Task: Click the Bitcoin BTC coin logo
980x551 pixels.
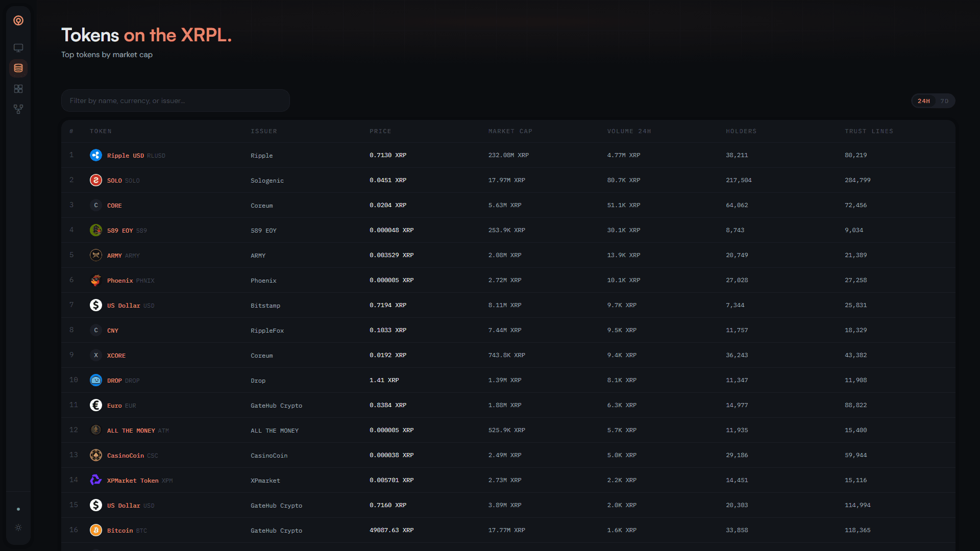Action: coord(96,530)
